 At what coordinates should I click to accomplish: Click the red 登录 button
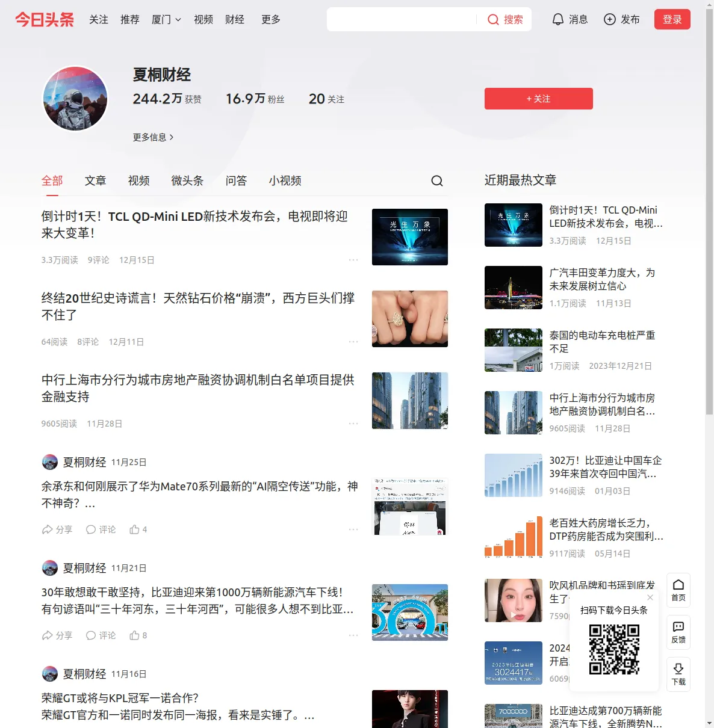(x=672, y=19)
